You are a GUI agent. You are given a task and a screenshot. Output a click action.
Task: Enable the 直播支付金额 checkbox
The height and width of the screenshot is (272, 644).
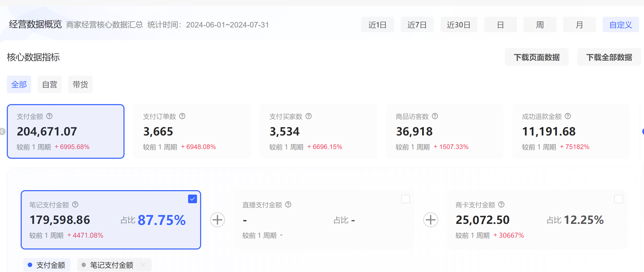point(405,199)
